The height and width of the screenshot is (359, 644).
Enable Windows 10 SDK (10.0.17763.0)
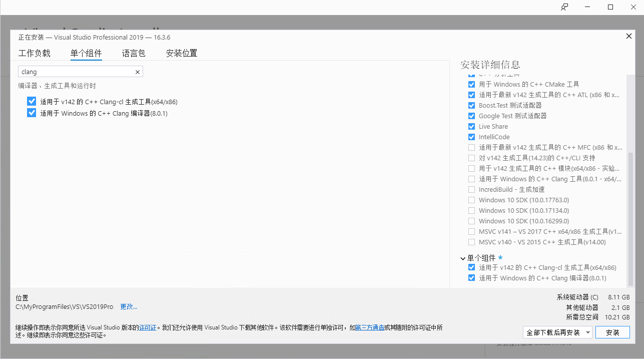click(x=471, y=200)
